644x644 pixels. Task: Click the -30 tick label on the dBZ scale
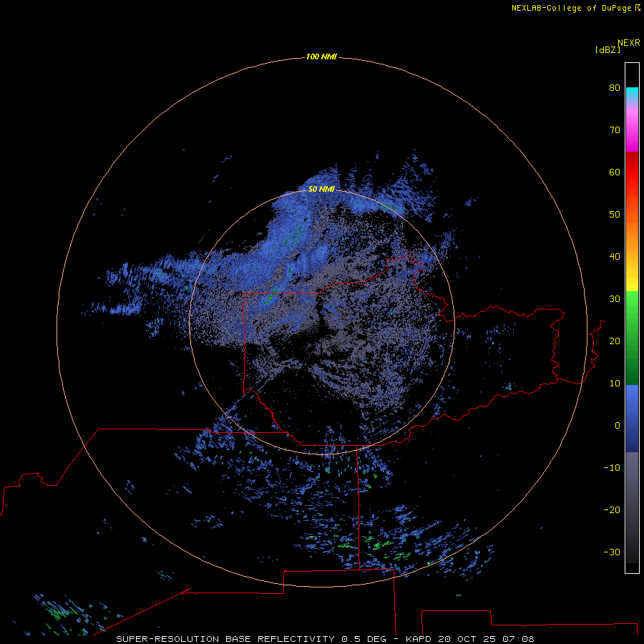pos(612,552)
